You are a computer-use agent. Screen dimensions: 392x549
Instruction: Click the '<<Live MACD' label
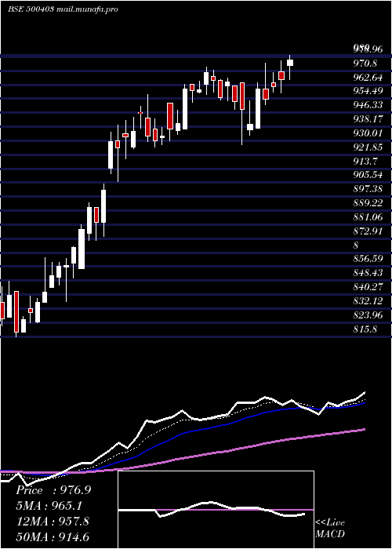point(330,528)
